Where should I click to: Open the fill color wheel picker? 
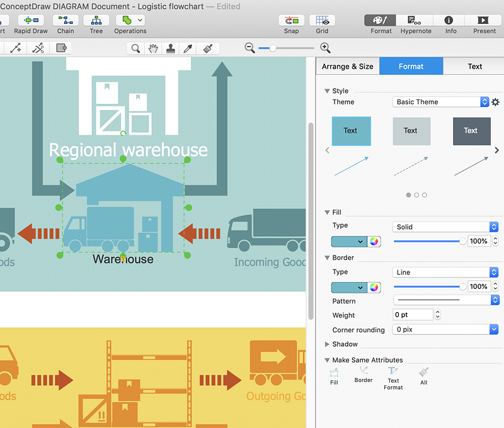(x=374, y=241)
